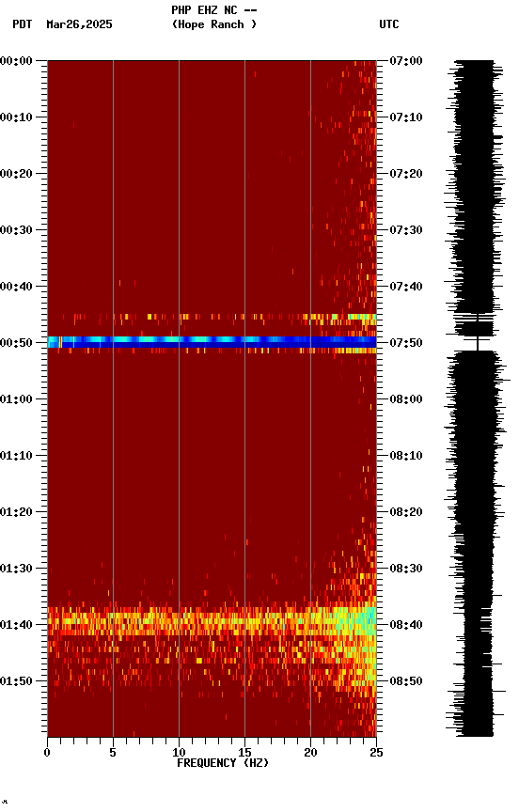Click the 07:00 UTC time label
This screenshot has height=812, width=519.
[x=406, y=61]
